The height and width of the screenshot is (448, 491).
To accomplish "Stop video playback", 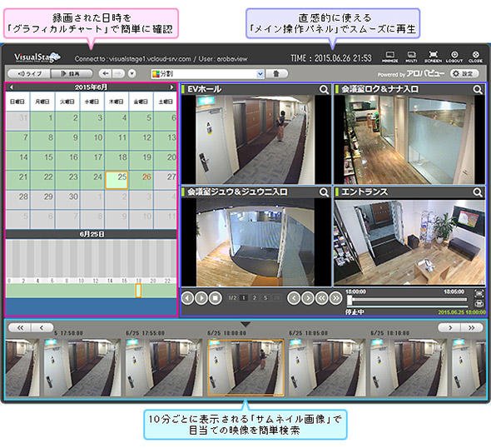I will (216, 298).
